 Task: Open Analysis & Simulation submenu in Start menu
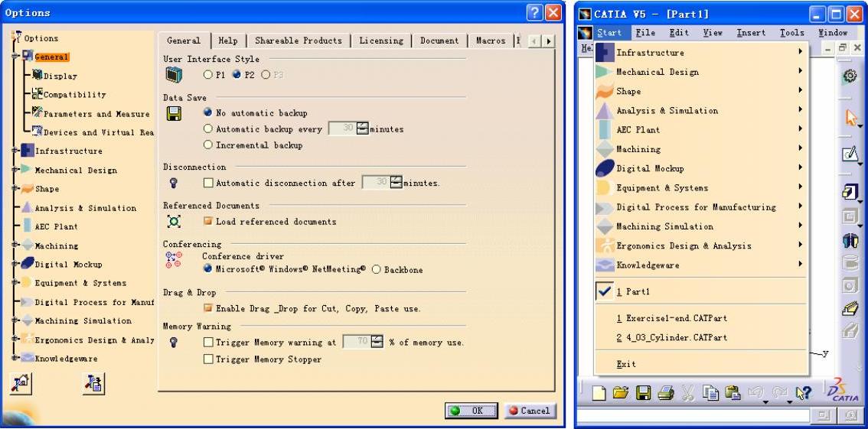tap(701, 111)
